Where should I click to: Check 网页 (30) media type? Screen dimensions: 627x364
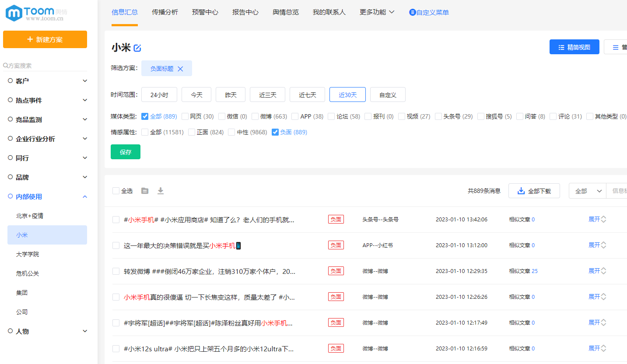coord(185,116)
